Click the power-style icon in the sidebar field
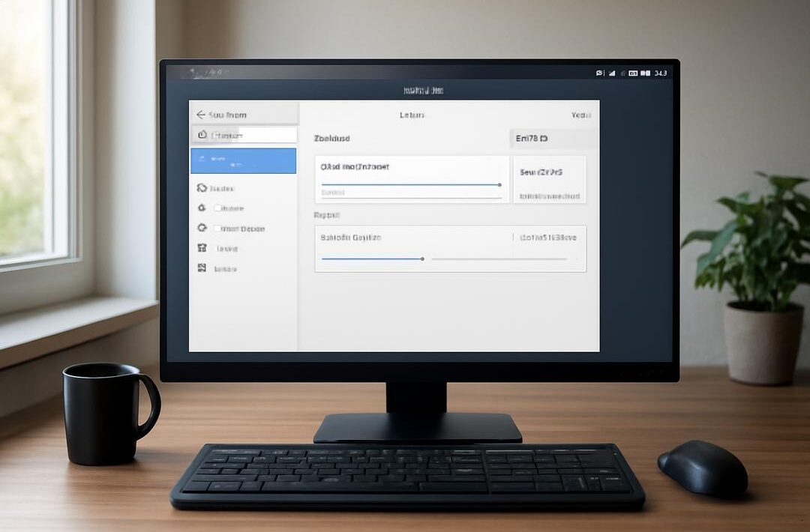Screen dimensions: 810x532 [202, 135]
